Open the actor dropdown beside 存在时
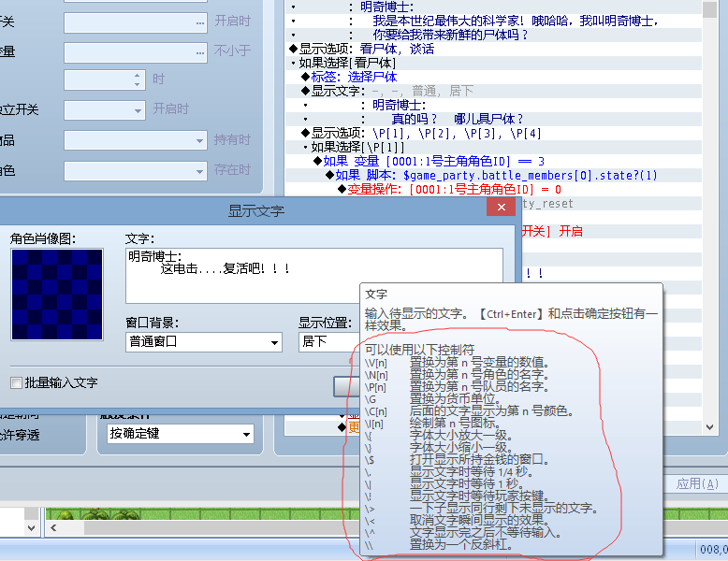Viewport: 728px width, 561px height. click(136, 171)
